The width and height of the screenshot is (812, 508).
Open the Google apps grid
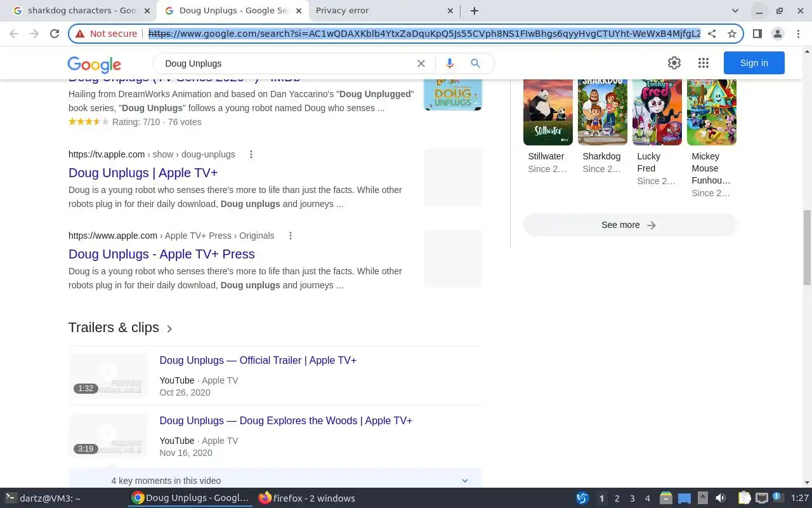point(703,63)
